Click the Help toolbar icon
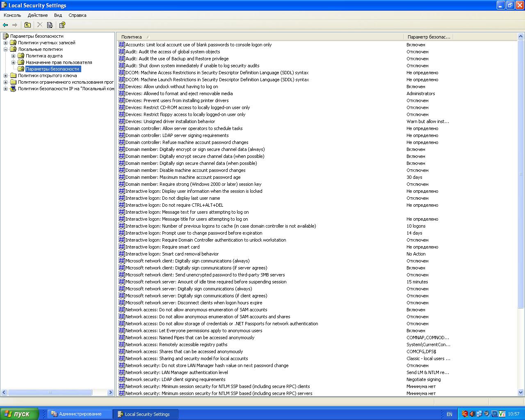 coord(62,25)
